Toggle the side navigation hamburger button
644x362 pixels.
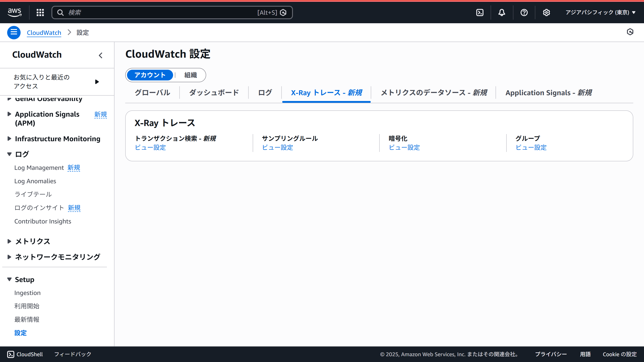point(14,32)
